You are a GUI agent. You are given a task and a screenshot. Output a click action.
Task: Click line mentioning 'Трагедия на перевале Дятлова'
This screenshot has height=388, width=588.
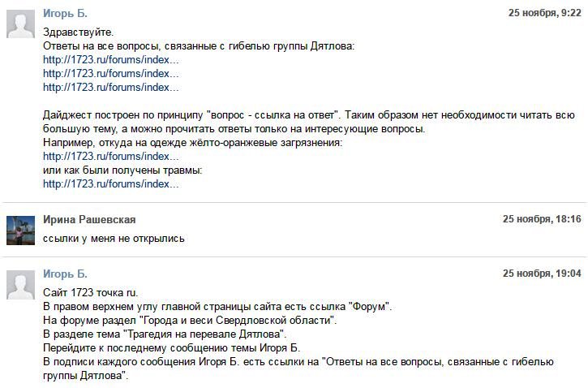165,334
